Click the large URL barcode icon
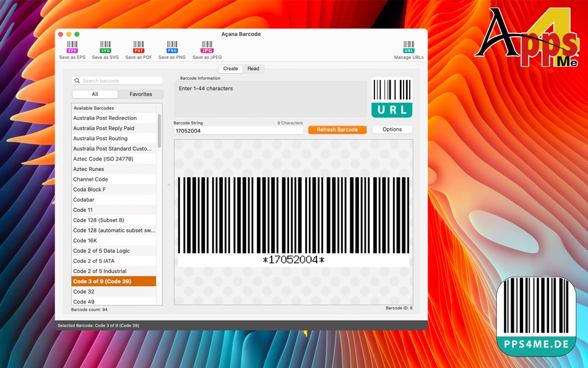588x368 pixels. click(392, 98)
